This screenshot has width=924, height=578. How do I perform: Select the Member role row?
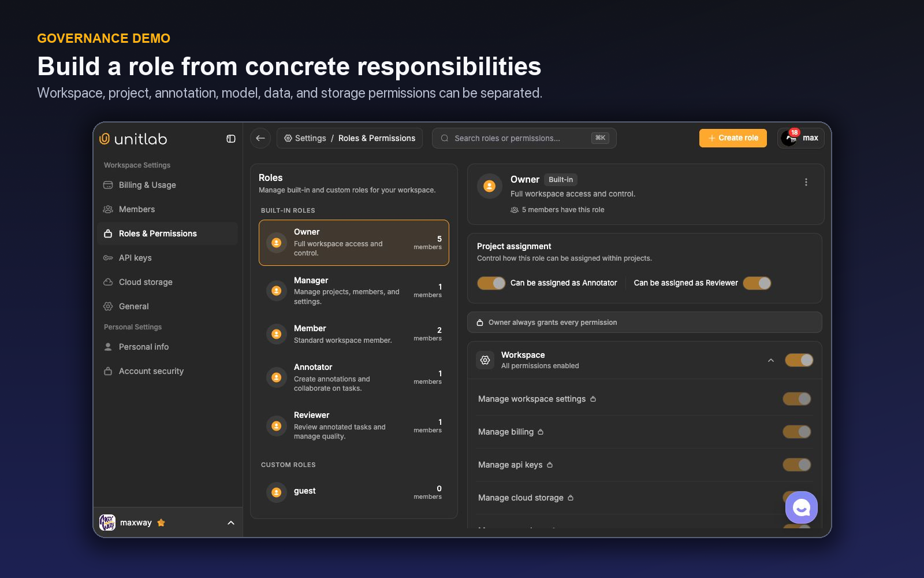pos(354,334)
